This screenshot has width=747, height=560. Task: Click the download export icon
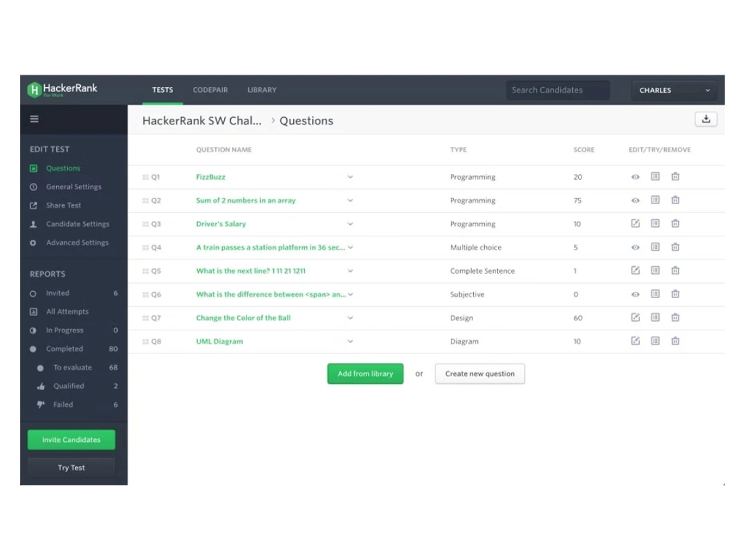[x=706, y=119]
